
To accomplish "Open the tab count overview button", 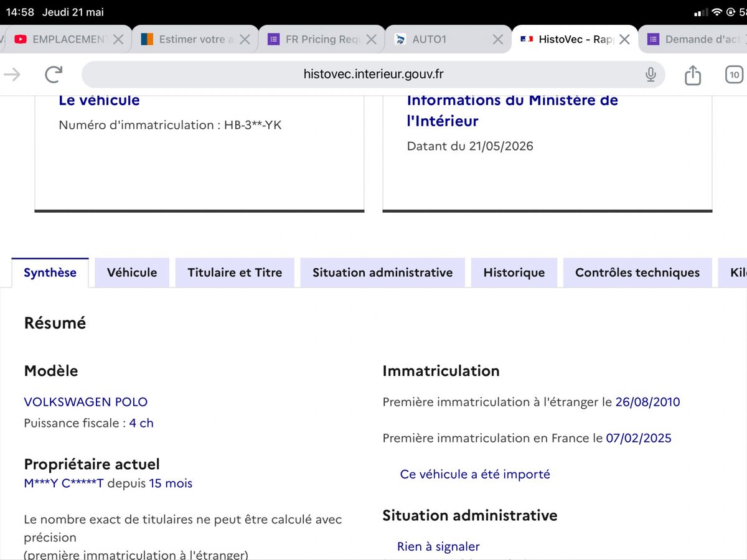I will [x=735, y=75].
